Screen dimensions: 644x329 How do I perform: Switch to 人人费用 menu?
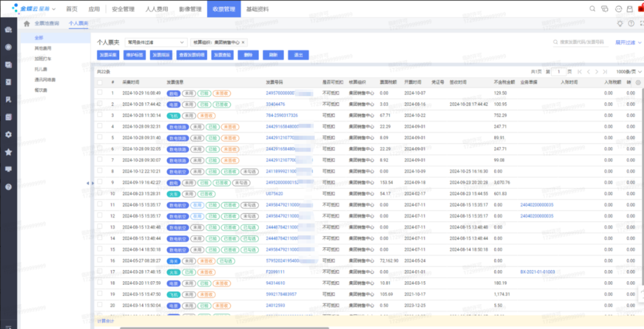[x=157, y=9]
